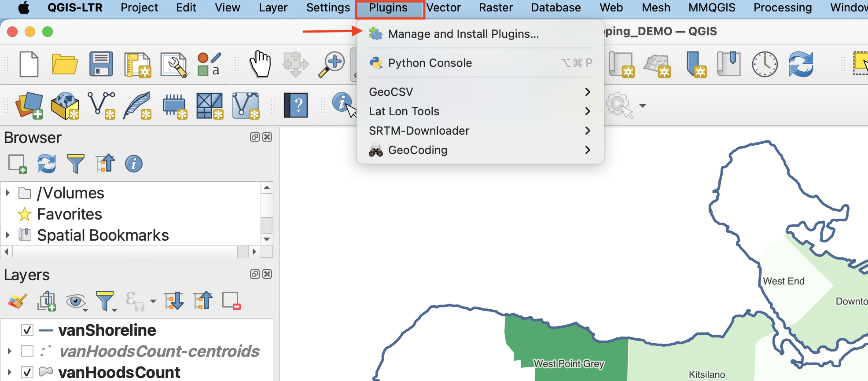Click the Refresh map canvas icon

(x=801, y=64)
